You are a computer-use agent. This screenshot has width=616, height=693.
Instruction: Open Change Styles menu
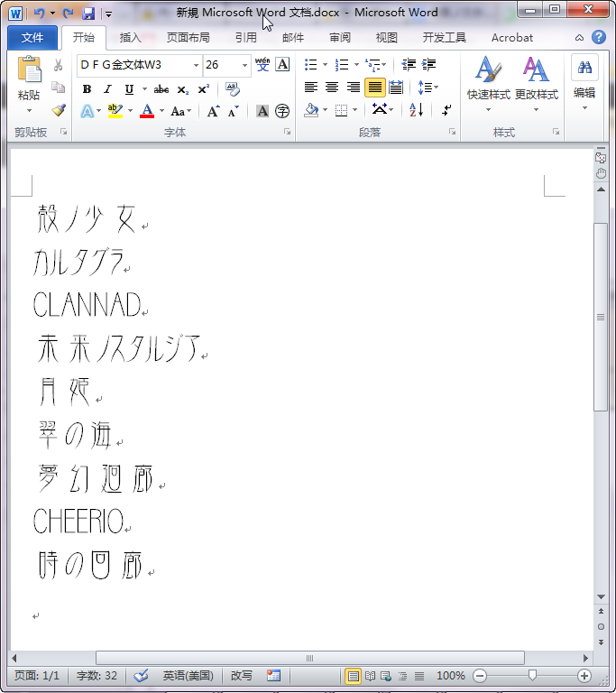click(536, 84)
